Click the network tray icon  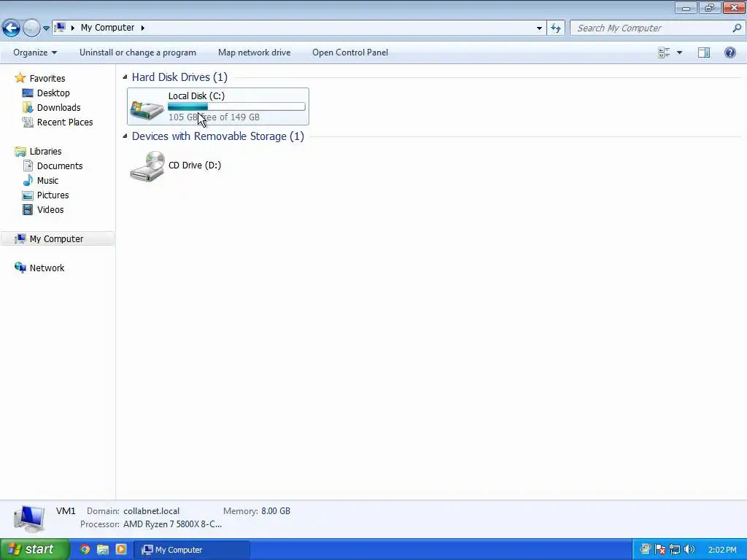tap(675, 550)
